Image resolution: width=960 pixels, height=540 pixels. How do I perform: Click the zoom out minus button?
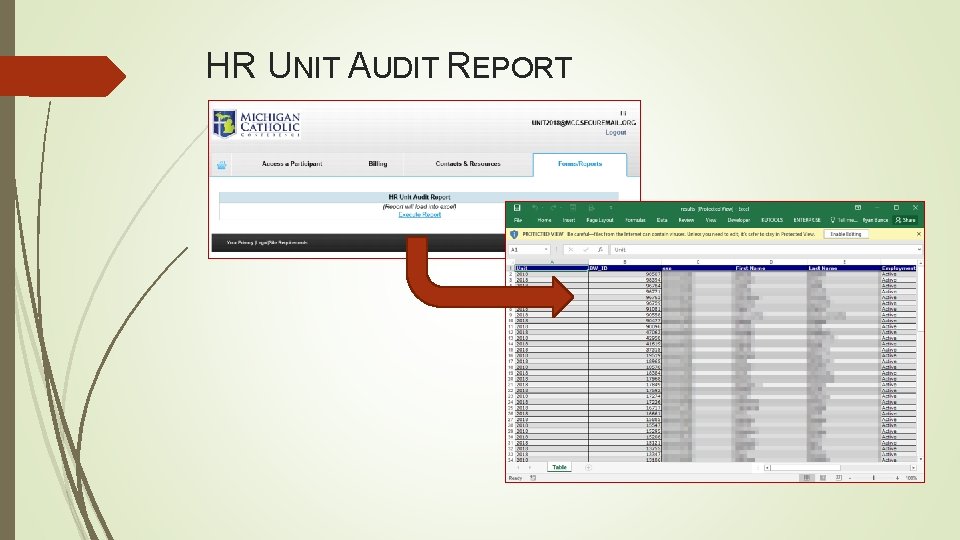pyautogui.click(x=850, y=478)
